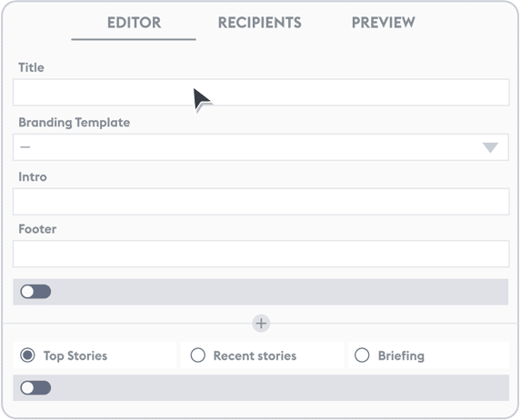Click the Title field label
520x420 pixels.
tap(31, 67)
